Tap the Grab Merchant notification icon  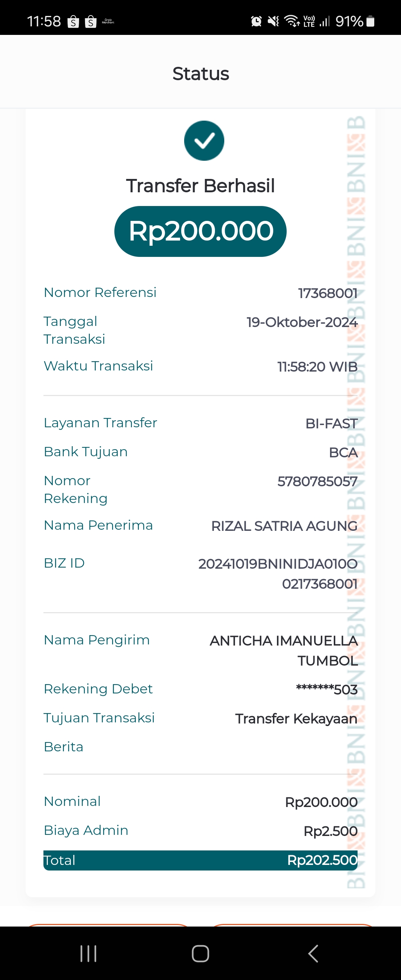pyautogui.click(x=108, y=22)
